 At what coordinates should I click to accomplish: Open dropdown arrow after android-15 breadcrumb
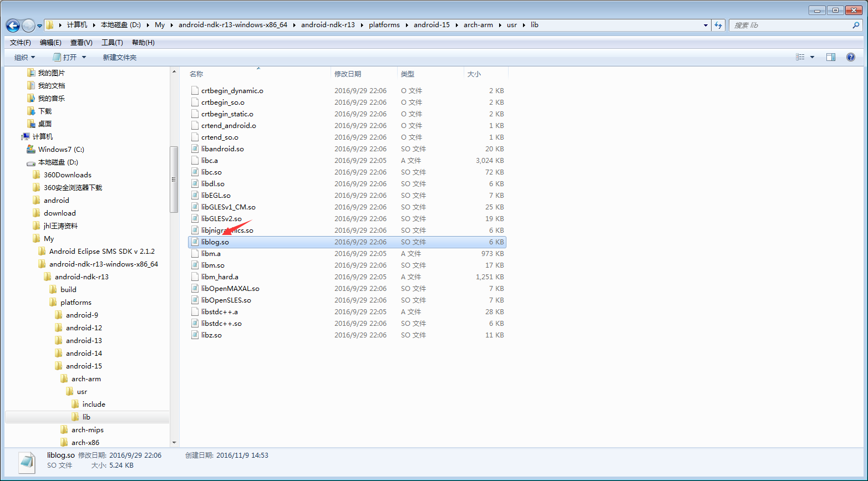click(457, 25)
